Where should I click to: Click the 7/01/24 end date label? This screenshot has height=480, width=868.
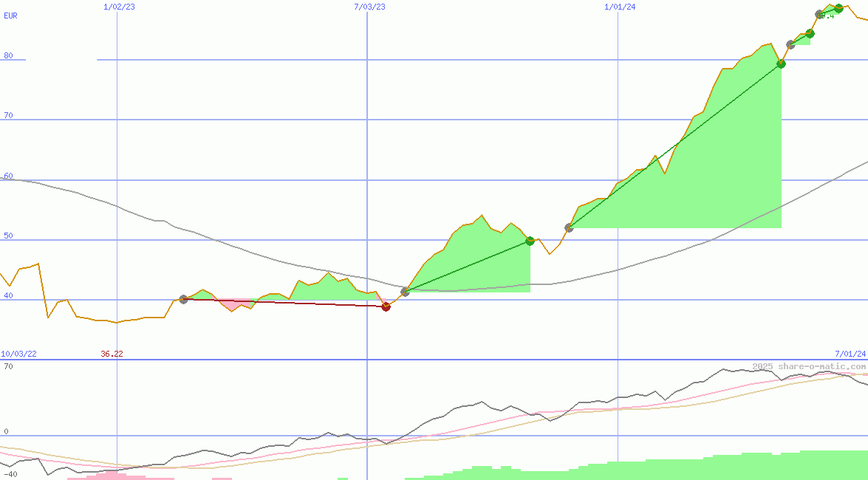click(x=850, y=354)
